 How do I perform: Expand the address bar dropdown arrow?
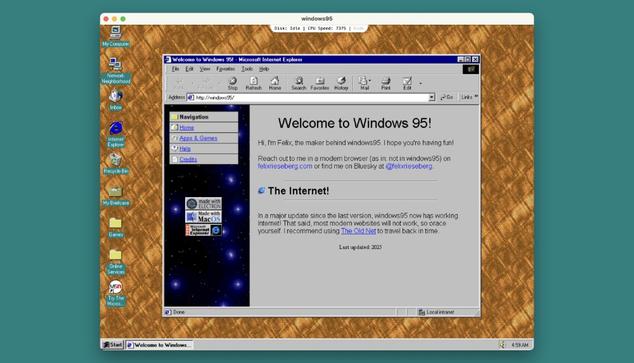click(431, 97)
